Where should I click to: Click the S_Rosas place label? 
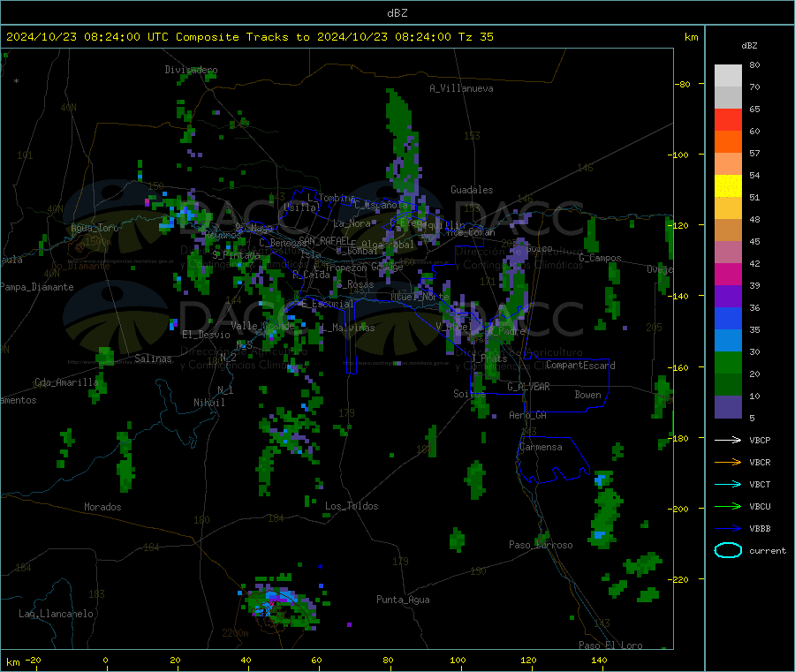click(x=355, y=285)
